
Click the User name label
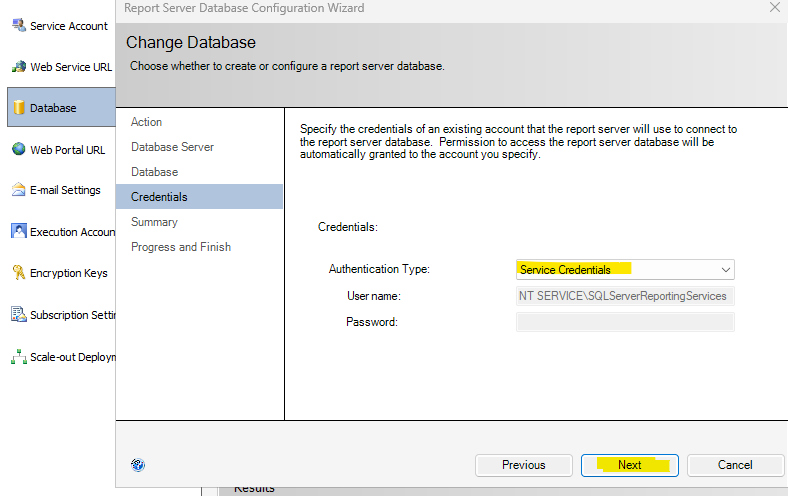pyautogui.click(x=373, y=296)
